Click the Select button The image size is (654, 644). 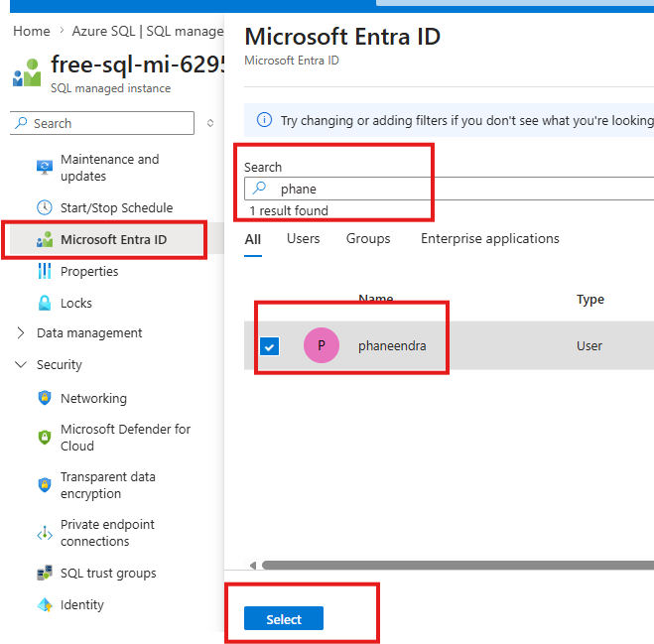click(x=284, y=618)
